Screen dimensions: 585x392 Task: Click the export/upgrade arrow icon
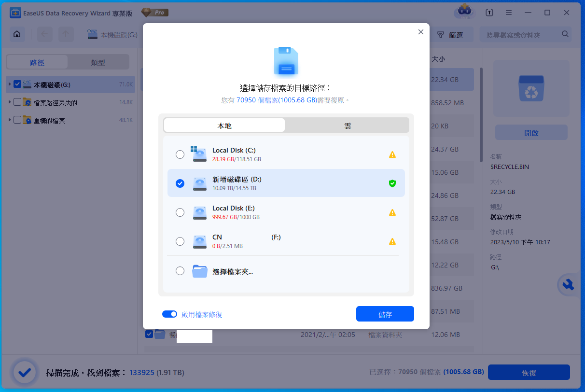[x=489, y=12]
